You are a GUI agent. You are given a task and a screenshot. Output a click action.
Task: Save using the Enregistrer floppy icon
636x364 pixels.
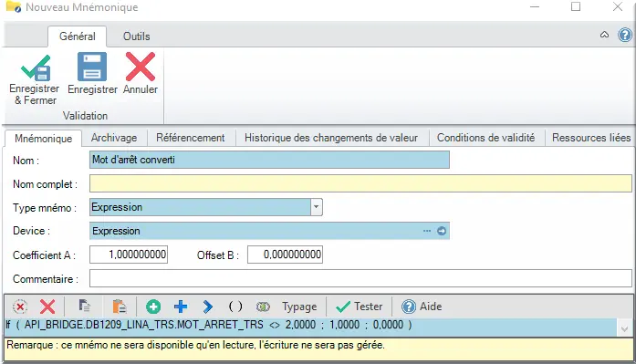[92, 67]
